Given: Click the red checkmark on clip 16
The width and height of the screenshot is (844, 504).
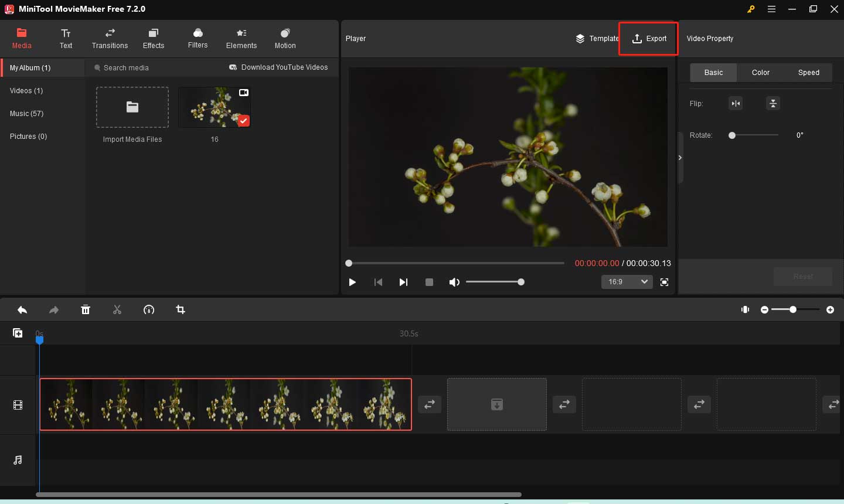Looking at the screenshot, I should tap(244, 121).
